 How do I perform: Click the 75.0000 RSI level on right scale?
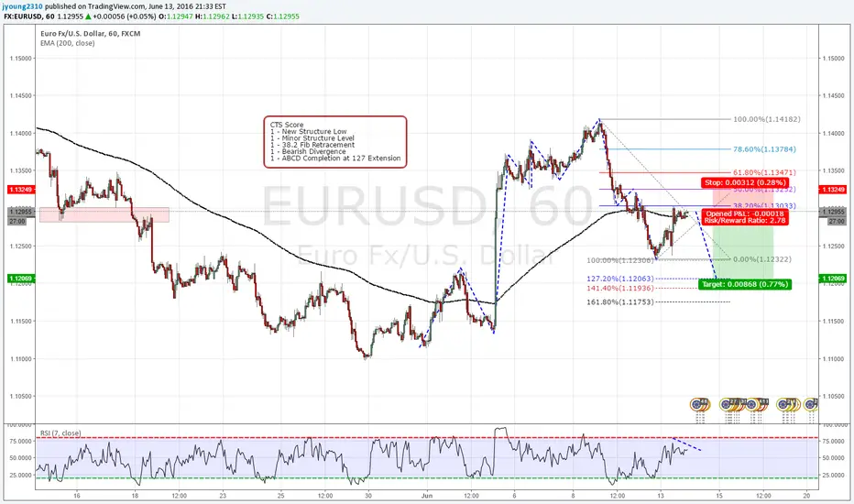pos(834,442)
